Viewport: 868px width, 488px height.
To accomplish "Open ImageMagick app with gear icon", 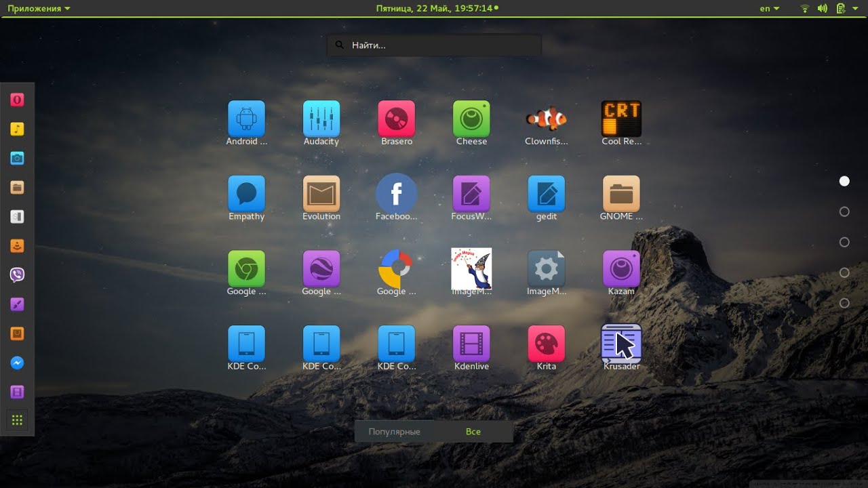I will 546,269.
